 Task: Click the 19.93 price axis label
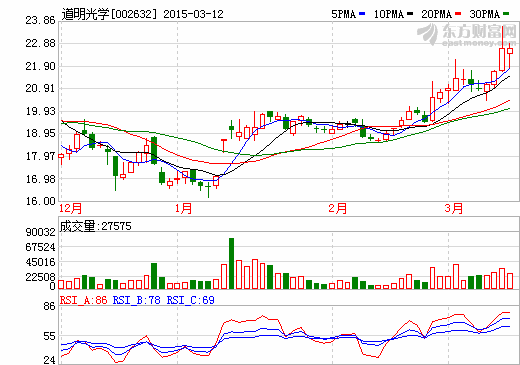click(x=40, y=111)
